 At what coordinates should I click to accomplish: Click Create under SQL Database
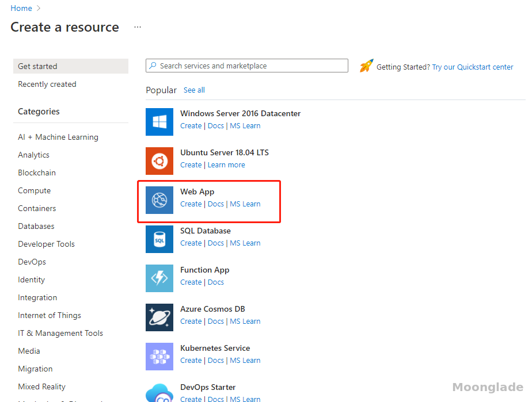click(191, 243)
